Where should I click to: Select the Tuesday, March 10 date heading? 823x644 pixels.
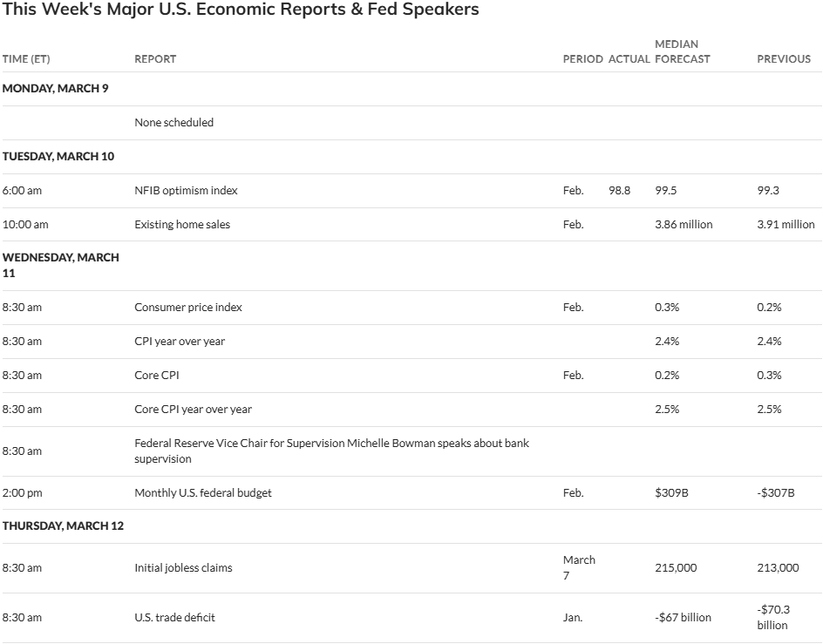pyautogui.click(x=58, y=156)
